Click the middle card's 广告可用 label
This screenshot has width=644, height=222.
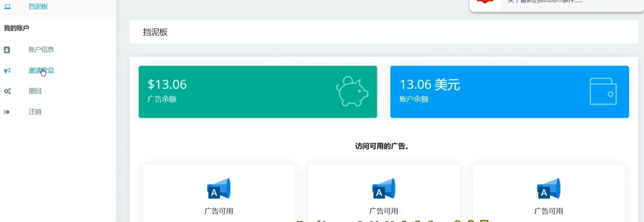(383, 211)
